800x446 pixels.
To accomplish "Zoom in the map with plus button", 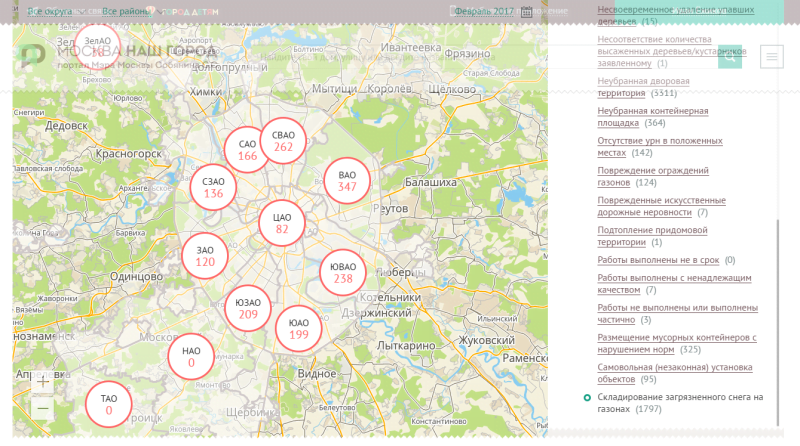I will (x=43, y=382).
